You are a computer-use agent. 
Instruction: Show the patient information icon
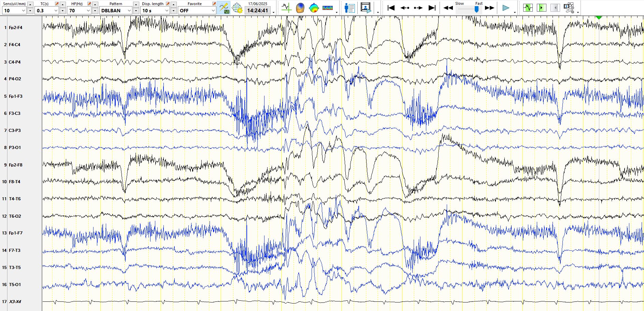[x=350, y=8]
